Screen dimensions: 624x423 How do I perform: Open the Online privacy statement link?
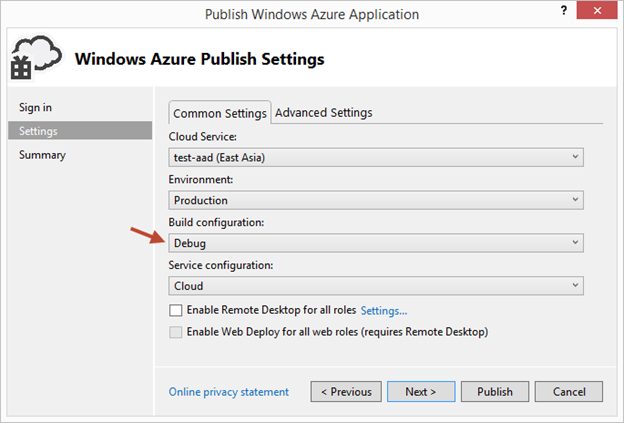click(x=229, y=392)
